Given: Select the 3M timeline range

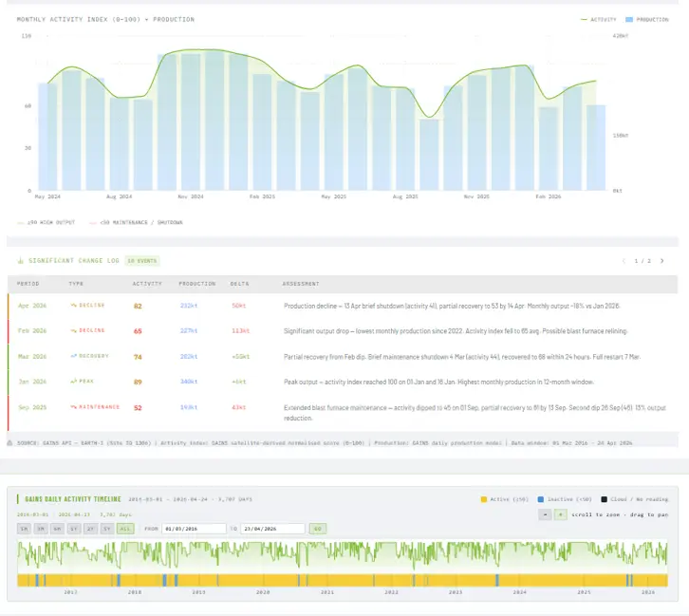Looking at the screenshot, I should pyautogui.click(x=41, y=529).
